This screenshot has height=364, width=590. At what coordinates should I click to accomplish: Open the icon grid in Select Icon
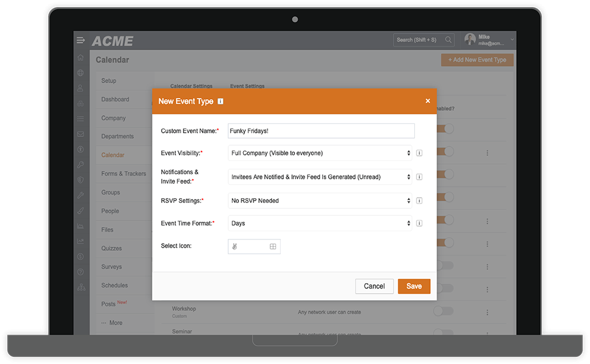tap(273, 247)
